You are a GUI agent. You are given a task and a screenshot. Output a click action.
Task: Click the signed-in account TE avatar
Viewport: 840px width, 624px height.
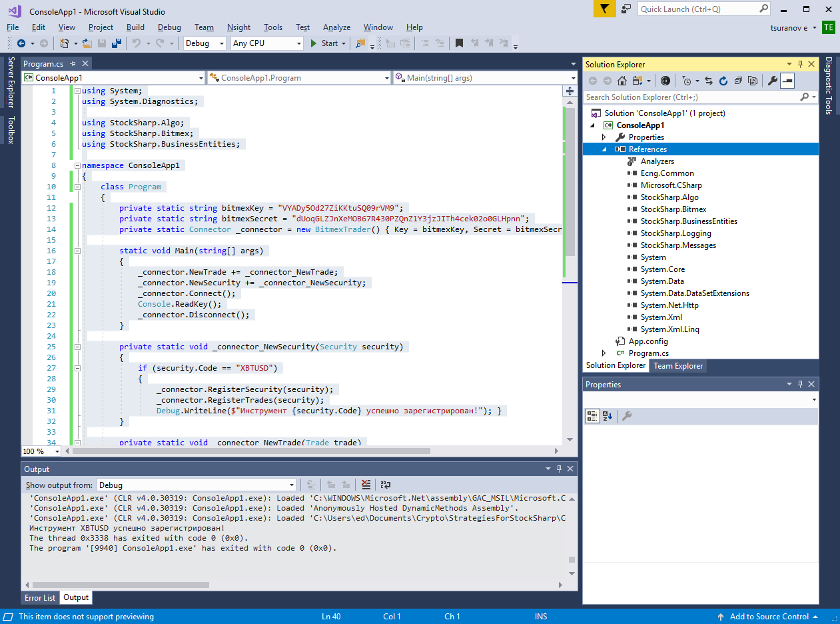point(829,27)
